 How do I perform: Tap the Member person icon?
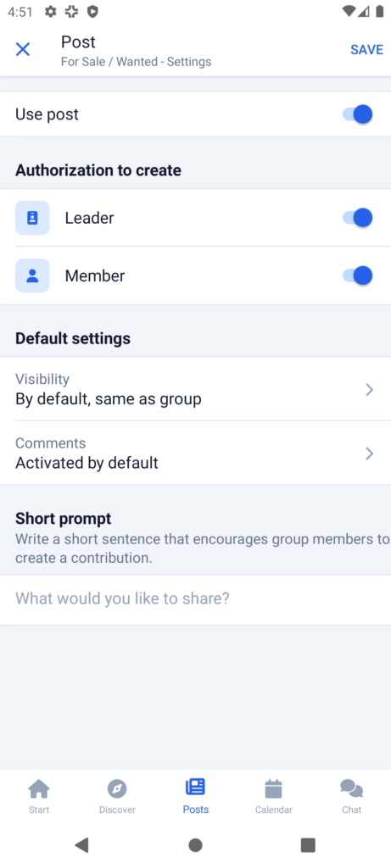(32, 275)
